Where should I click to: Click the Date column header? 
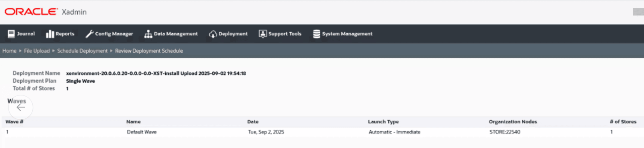tap(253, 122)
